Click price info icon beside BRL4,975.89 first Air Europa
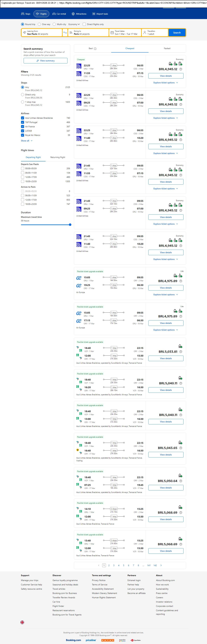 click(181, 281)
